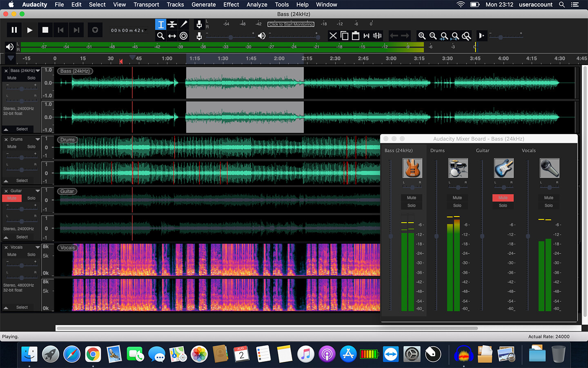Select the Multi-Tool circle icon

pos(184,36)
